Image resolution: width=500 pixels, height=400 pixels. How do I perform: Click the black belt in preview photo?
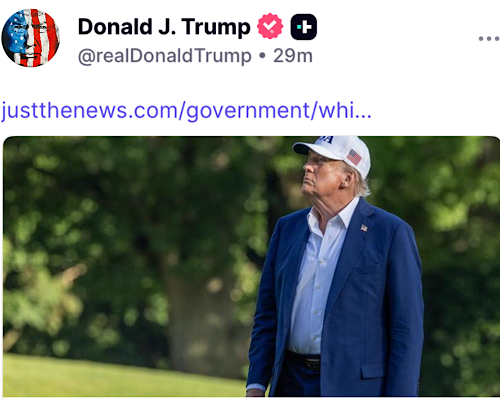[x=304, y=360]
